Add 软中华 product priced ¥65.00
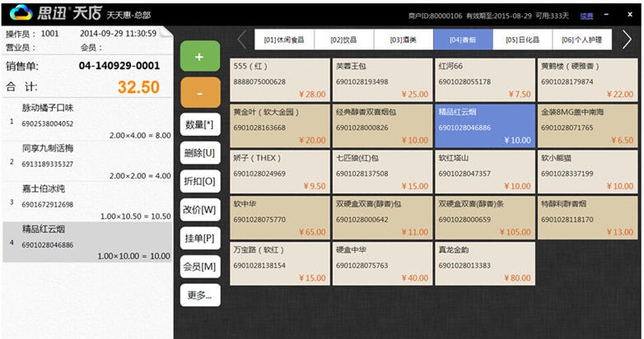 click(280, 218)
